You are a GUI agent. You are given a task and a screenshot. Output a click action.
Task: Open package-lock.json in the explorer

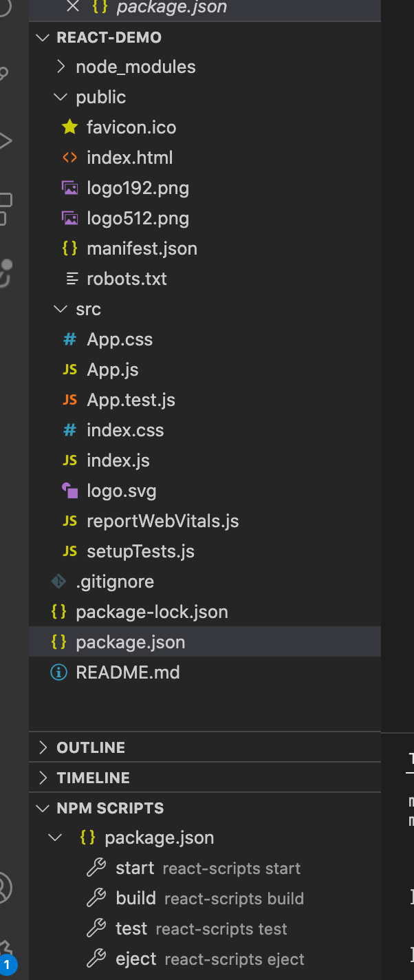click(x=151, y=612)
